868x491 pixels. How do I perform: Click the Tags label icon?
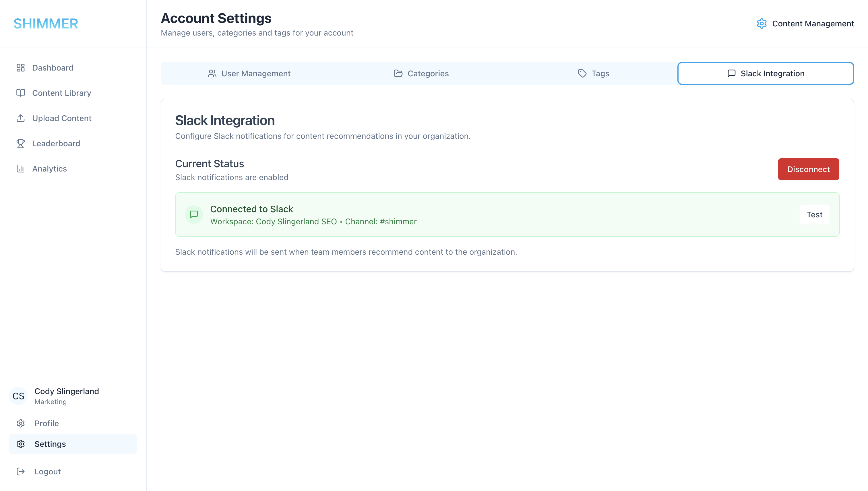582,73
